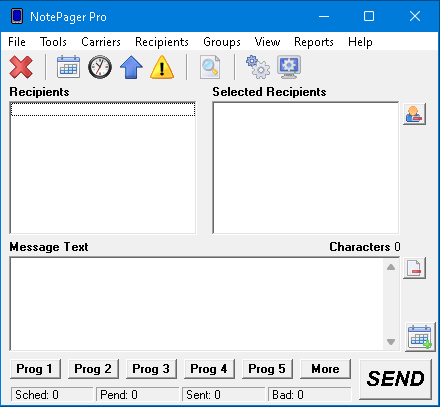Open the Carriers menu
Screen dimensions: 440x407
click(101, 42)
